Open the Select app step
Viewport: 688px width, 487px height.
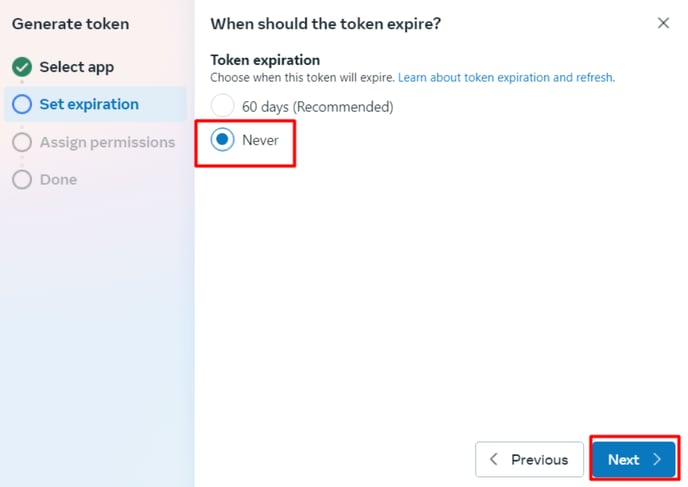[77, 67]
